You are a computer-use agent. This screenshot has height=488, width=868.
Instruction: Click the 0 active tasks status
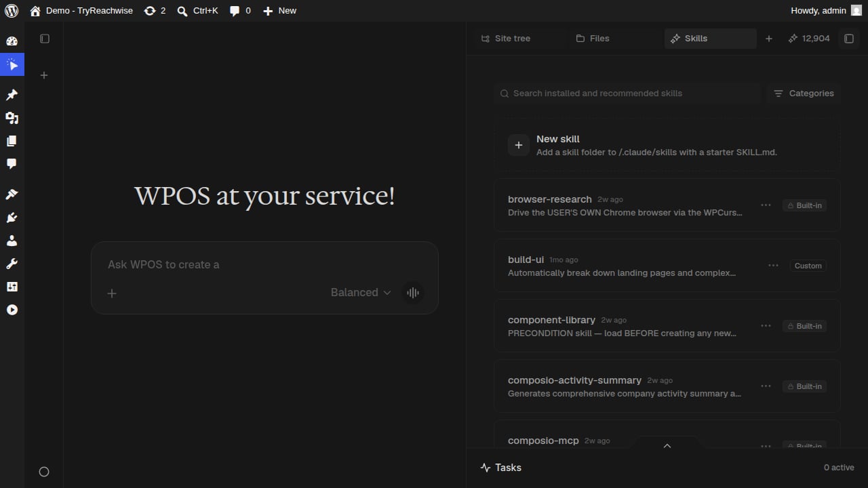click(839, 468)
